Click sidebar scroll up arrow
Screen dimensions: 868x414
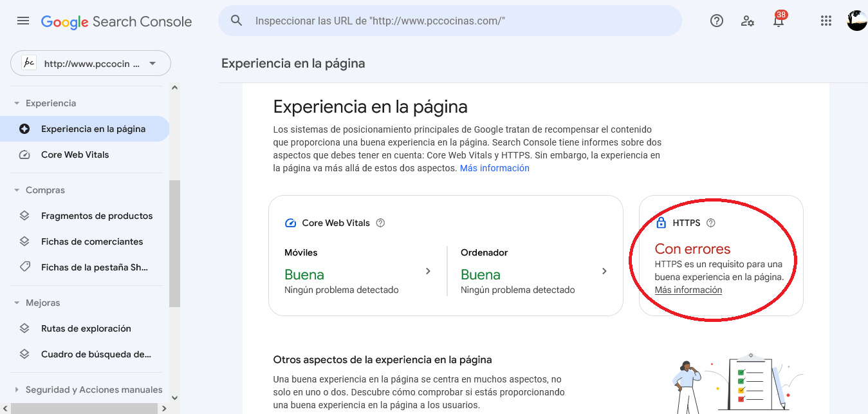[174, 88]
